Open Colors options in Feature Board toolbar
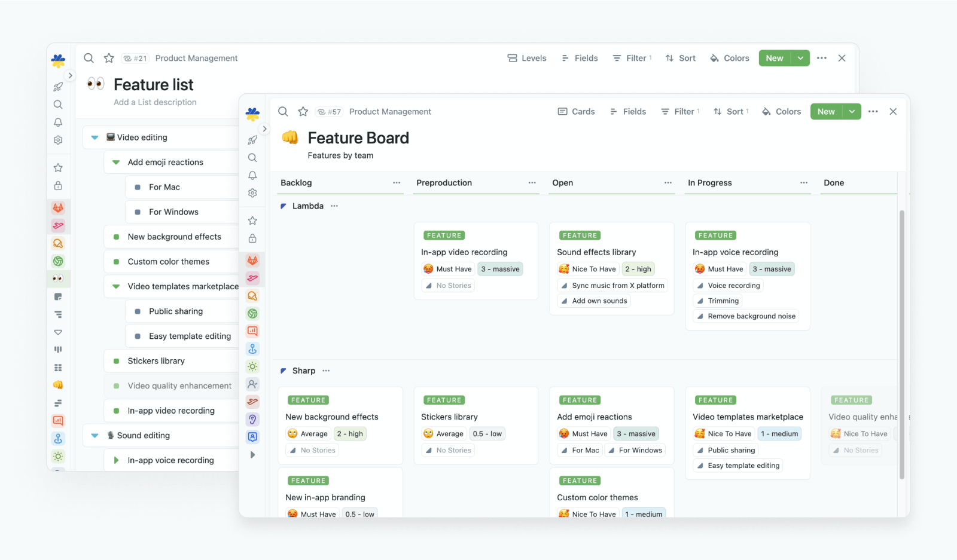This screenshot has width=957, height=560. click(781, 112)
